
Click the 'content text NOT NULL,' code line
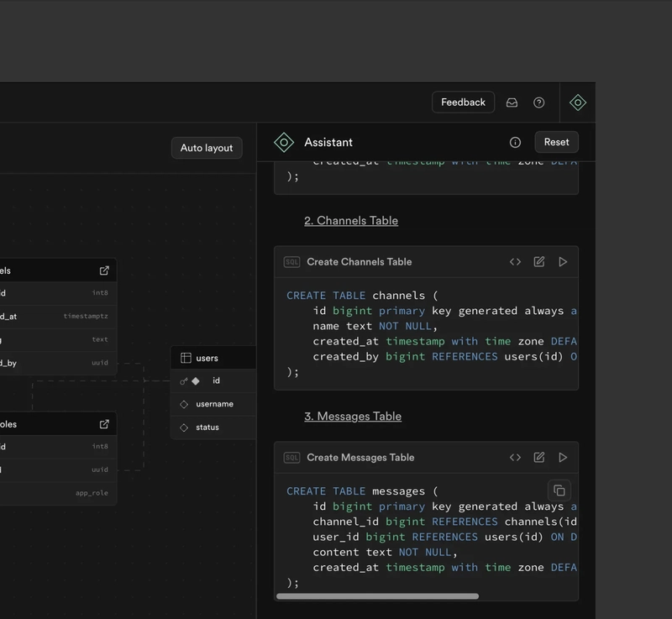tap(385, 552)
